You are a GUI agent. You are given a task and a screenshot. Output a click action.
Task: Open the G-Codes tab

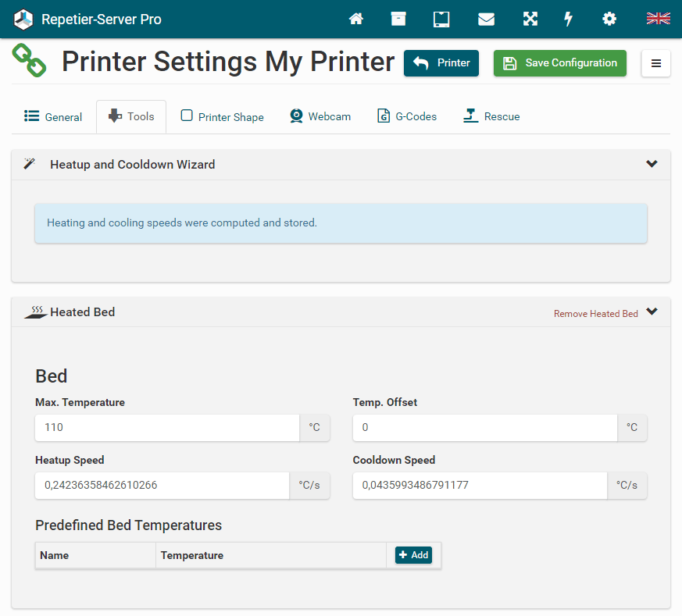(407, 117)
